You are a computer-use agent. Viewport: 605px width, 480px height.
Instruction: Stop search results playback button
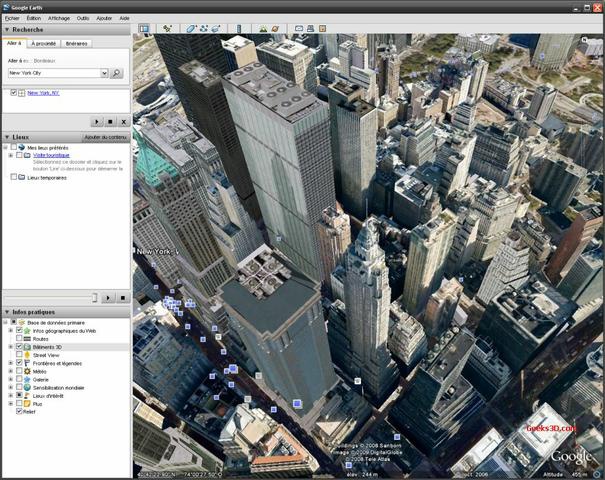click(110, 121)
